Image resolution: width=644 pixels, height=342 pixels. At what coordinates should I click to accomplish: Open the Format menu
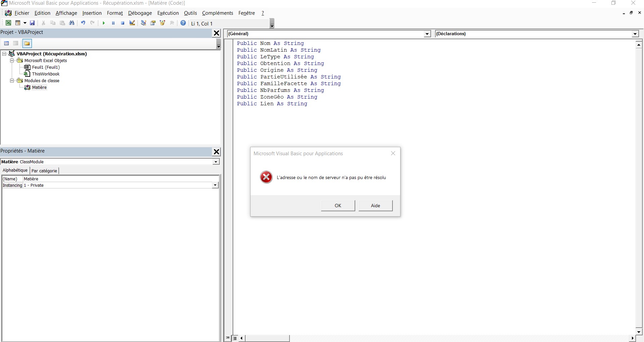click(x=115, y=13)
